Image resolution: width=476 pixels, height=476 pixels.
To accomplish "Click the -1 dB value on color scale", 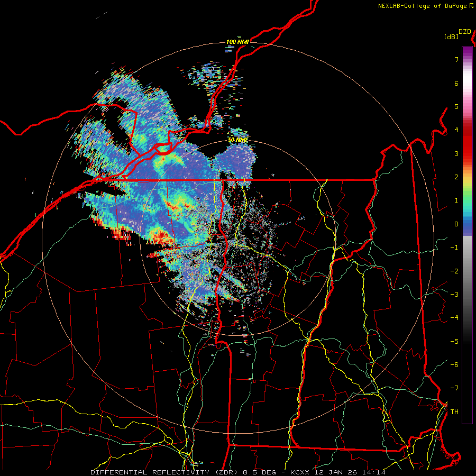I will (x=454, y=248).
